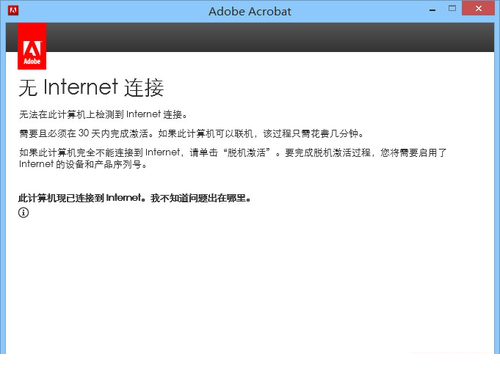
Task: Click the line "无法在此计算机上检测到 Internet 连接。"
Action: pos(104,114)
